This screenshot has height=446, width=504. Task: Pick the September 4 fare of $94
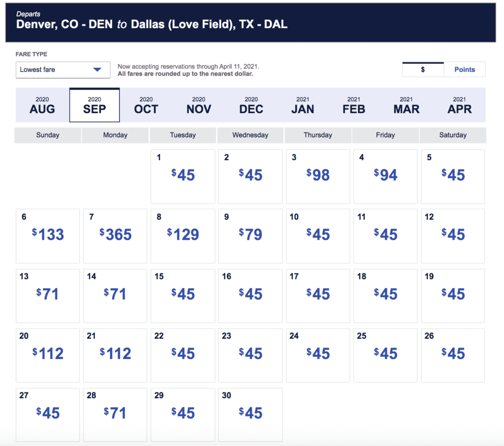(x=385, y=176)
